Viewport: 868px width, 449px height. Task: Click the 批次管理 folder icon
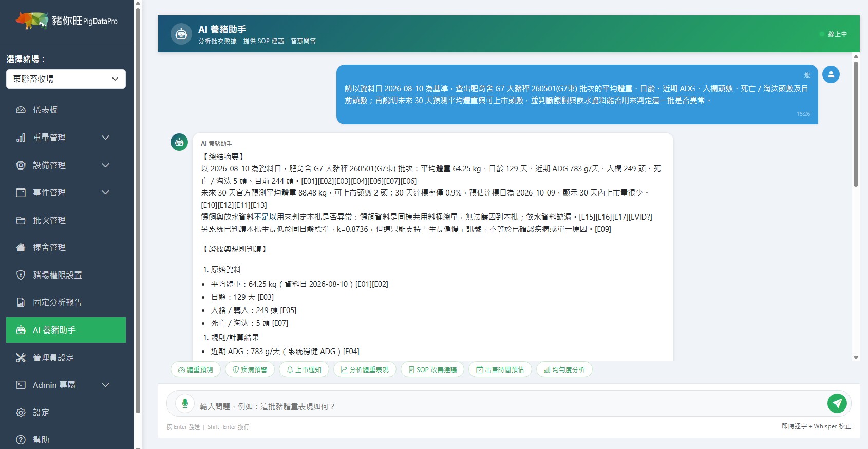click(x=21, y=220)
